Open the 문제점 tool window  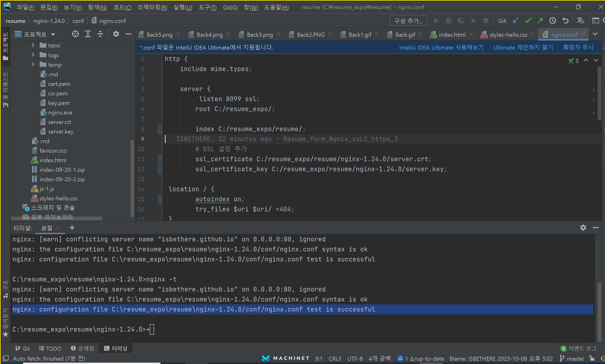click(82, 348)
